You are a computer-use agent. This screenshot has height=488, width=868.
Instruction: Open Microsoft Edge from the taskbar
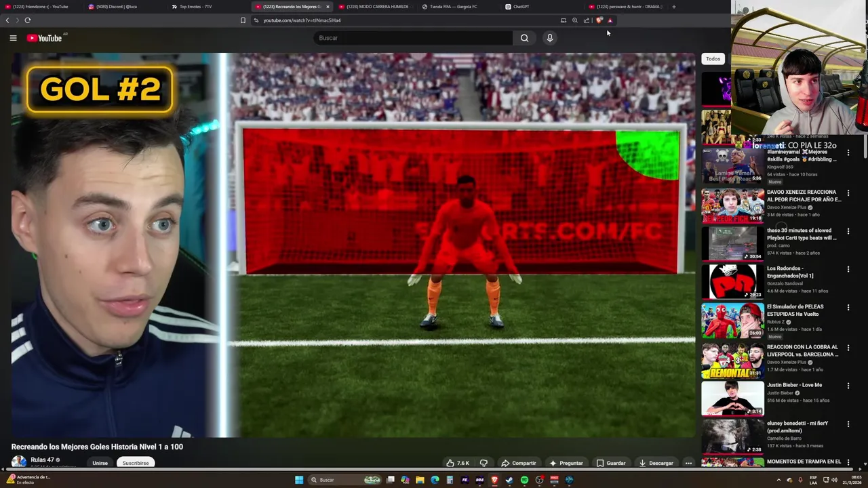point(435,480)
